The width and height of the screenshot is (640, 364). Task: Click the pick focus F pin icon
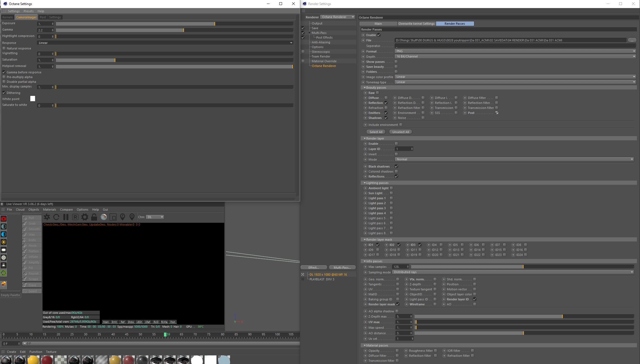tap(123, 217)
